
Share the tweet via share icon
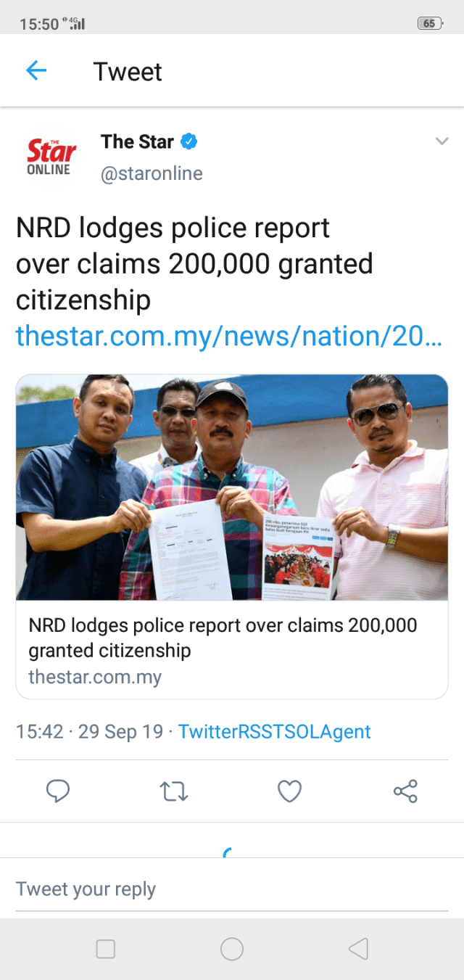coord(405,791)
